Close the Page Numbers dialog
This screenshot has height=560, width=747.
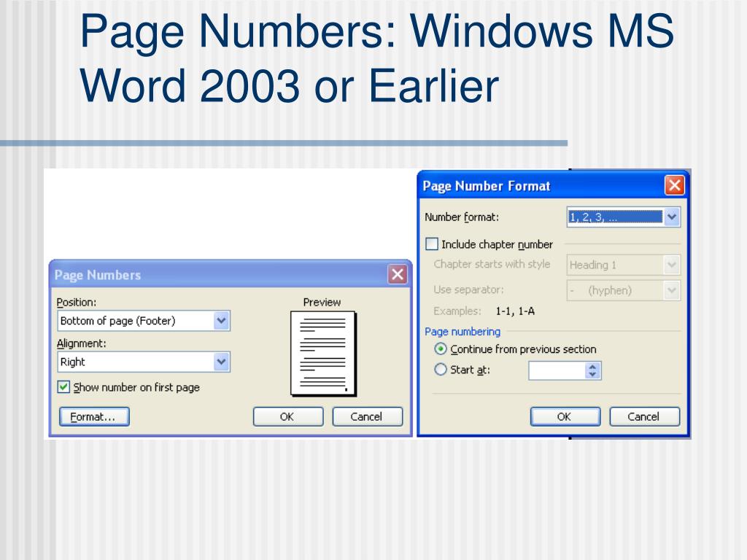(x=398, y=274)
